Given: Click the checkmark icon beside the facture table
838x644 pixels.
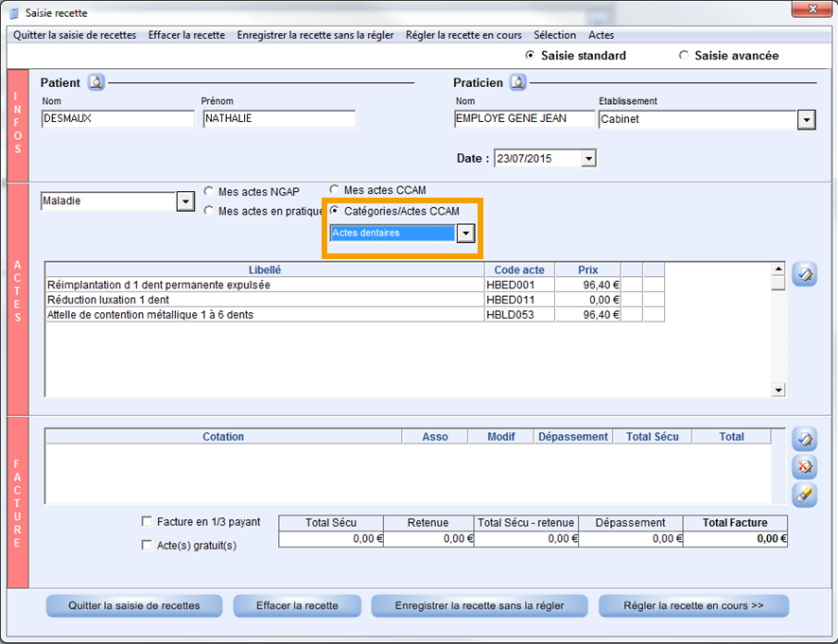Looking at the screenshot, I should coord(804,439).
